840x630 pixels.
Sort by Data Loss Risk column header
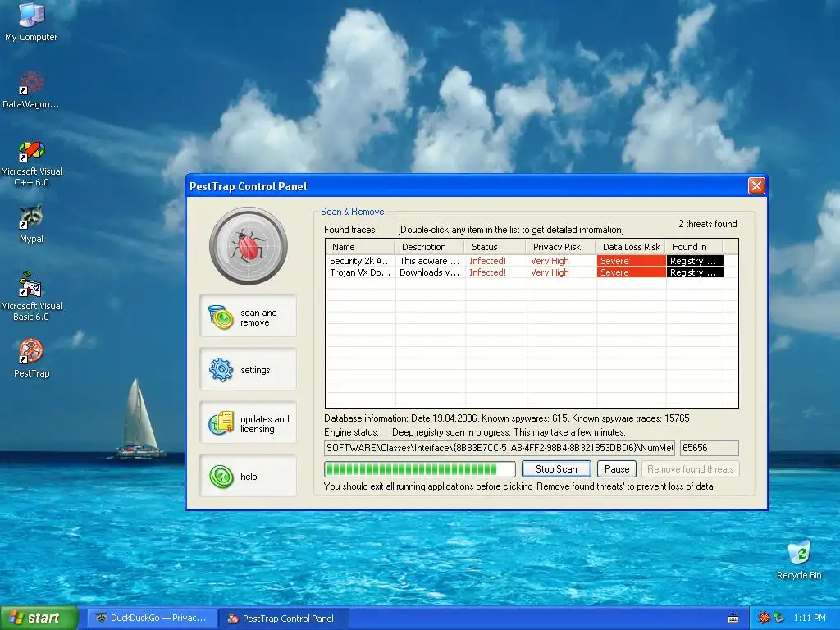click(x=631, y=247)
